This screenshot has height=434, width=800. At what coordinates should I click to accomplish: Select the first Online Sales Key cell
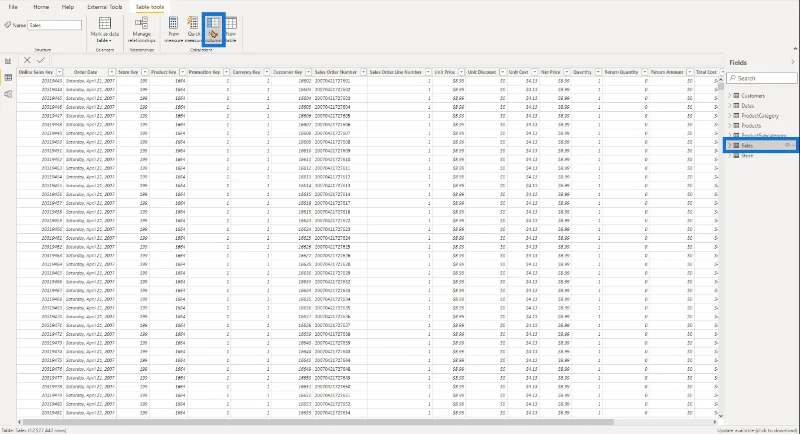pyautogui.click(x=40, y=81)
